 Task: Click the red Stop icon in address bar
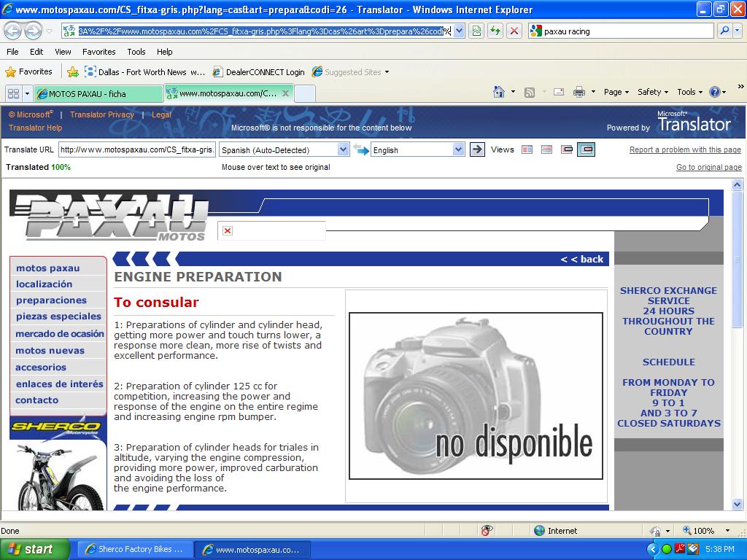514,31
